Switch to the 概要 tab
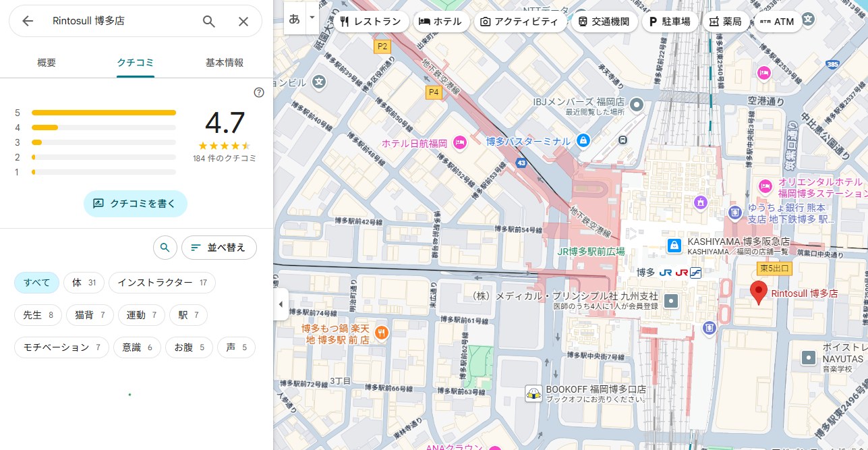Viewport: 868px width, 450px height. point(47,63)
